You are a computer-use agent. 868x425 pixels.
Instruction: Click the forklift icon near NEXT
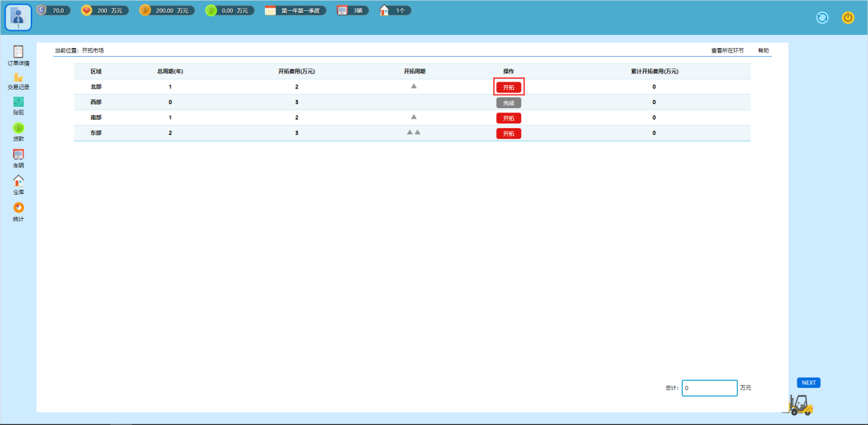click(x=798, y=404)
